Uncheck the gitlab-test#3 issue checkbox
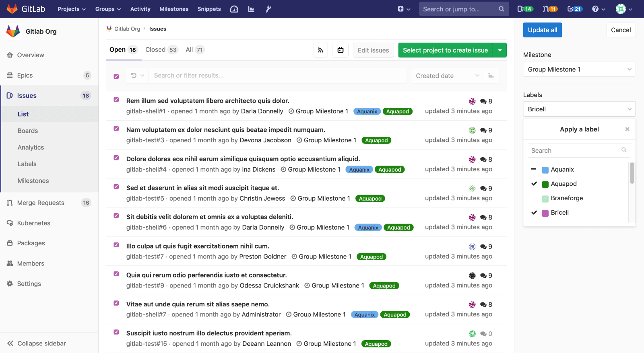This screenshot has height=353, width=644. pos(116,129)
